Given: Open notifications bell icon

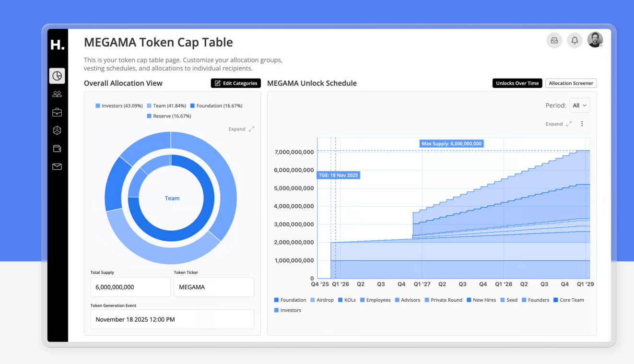Looking at the screenshot, I should point(575,40).
